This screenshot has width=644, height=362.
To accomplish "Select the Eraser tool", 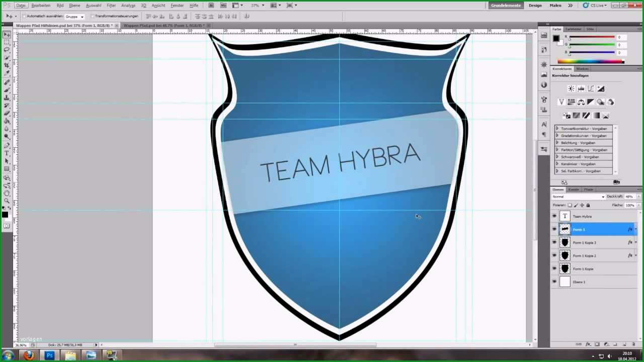I will (7, 113).
